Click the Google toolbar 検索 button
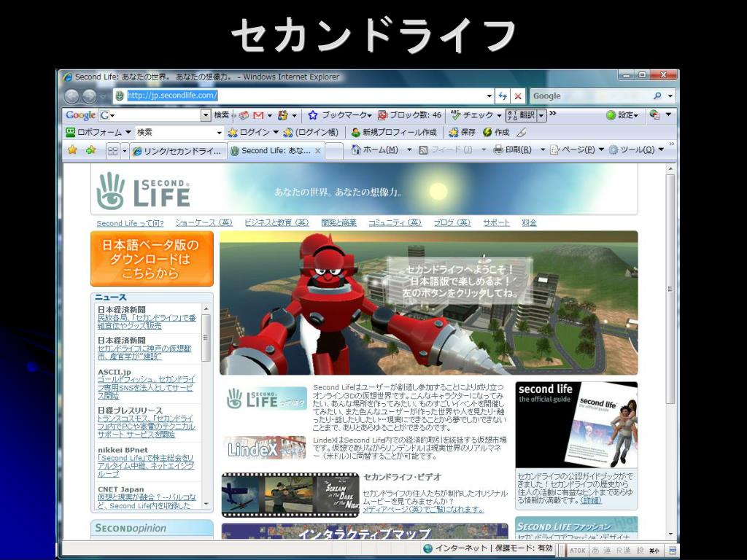This screenshot has width=747, height=560. 221,115
